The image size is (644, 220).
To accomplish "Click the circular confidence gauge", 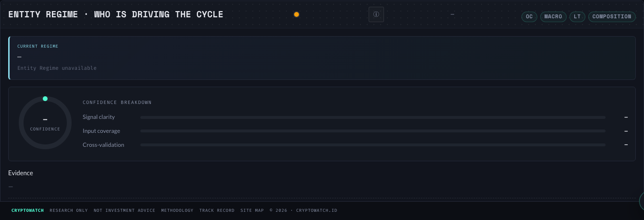I will (x=45, y=123).
